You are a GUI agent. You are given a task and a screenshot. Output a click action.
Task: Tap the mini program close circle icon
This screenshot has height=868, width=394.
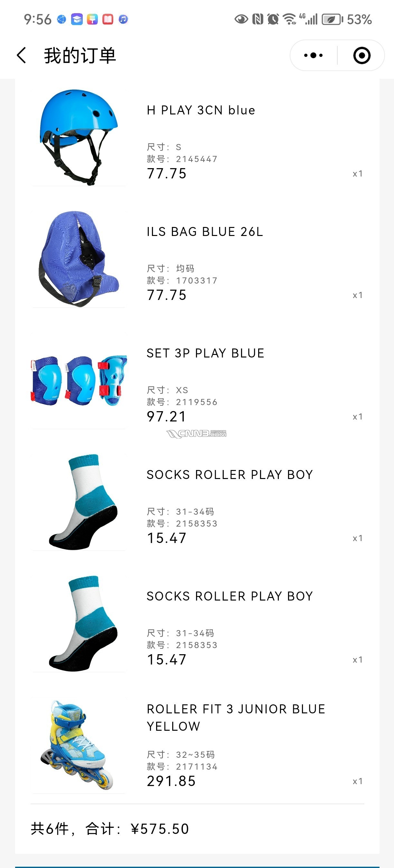(x=361, y=55)
